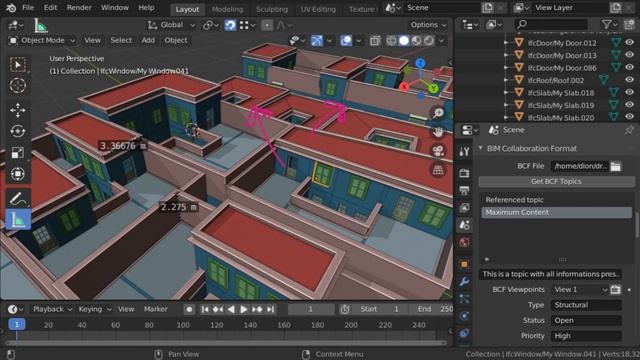Click the viewport zoom magnifier icon

[438, 113]
